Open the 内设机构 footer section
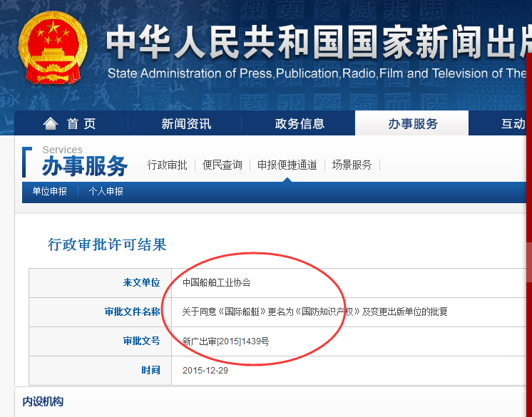Image resolution: width=532 pixels, height=417 pixels. (43, 402)
